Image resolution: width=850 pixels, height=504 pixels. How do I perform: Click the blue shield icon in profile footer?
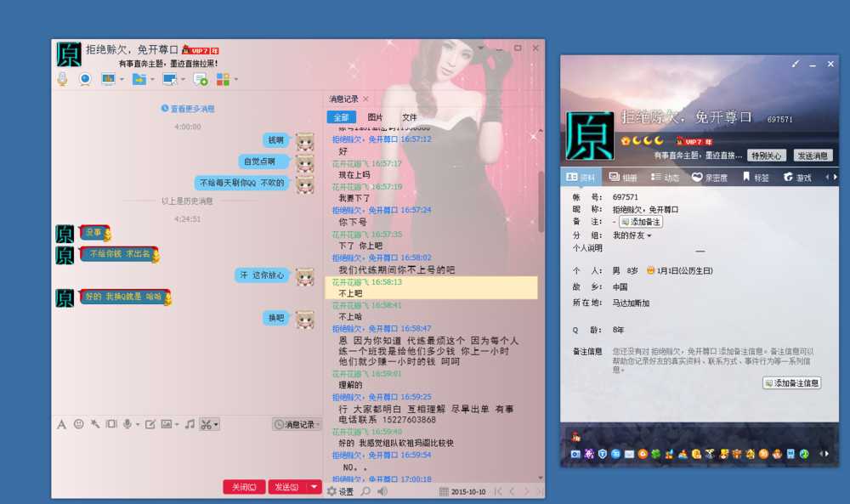click(x=603, y=454)
